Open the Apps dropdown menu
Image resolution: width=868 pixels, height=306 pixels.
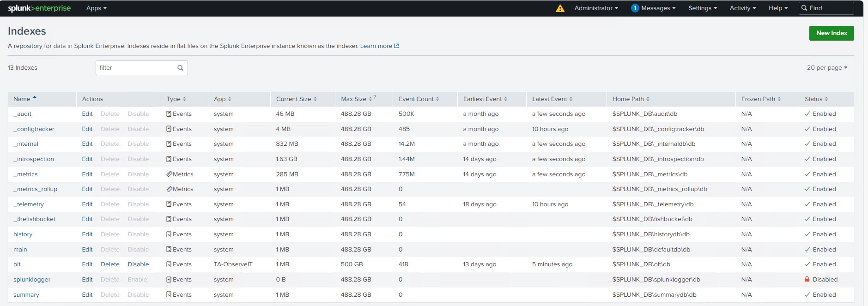click(96, 8)
